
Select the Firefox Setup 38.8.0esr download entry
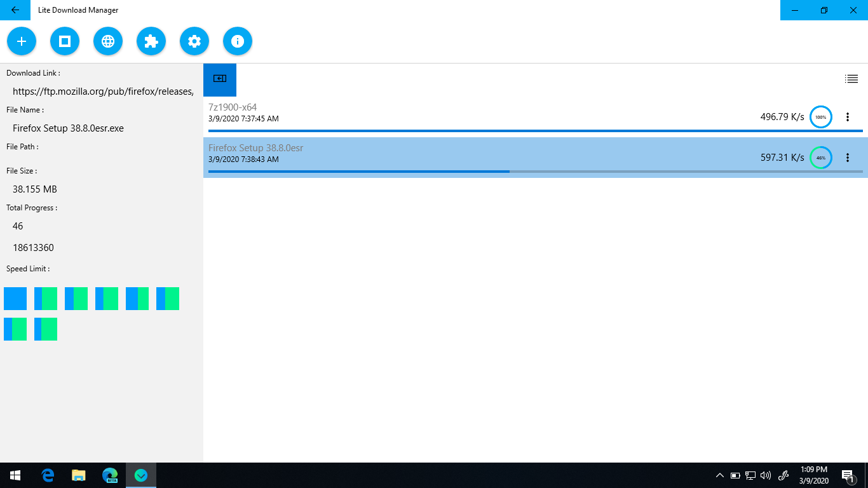click(x=536, y=158)
